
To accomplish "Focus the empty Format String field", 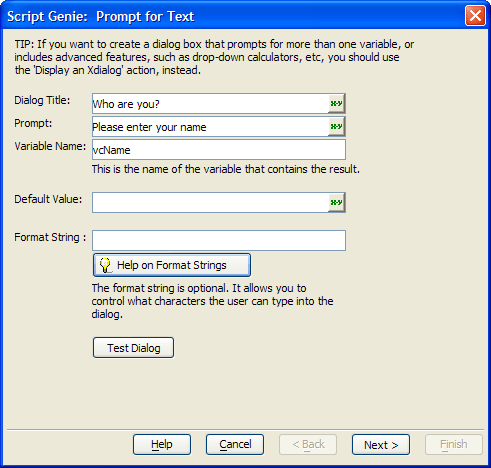I will 219,240.
